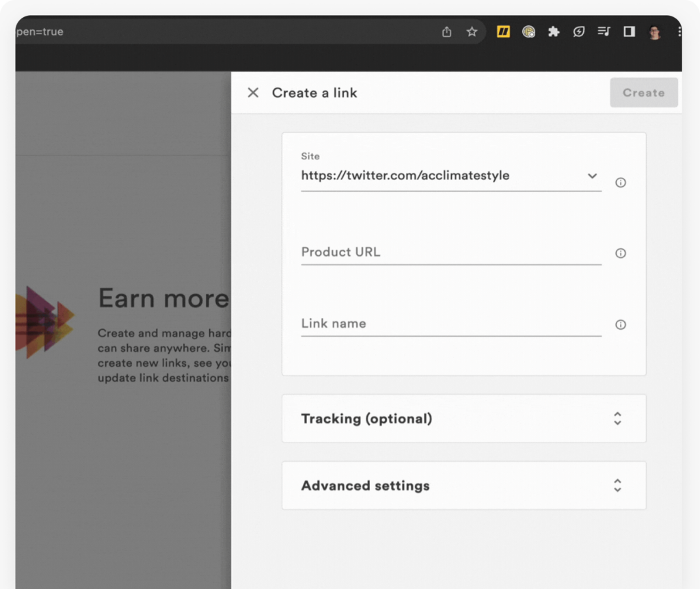The width and height of the screenshot is (700, 589).
Task: Open the three-dot browser menu
Action: pyautogui.click(x=679, y=31)
